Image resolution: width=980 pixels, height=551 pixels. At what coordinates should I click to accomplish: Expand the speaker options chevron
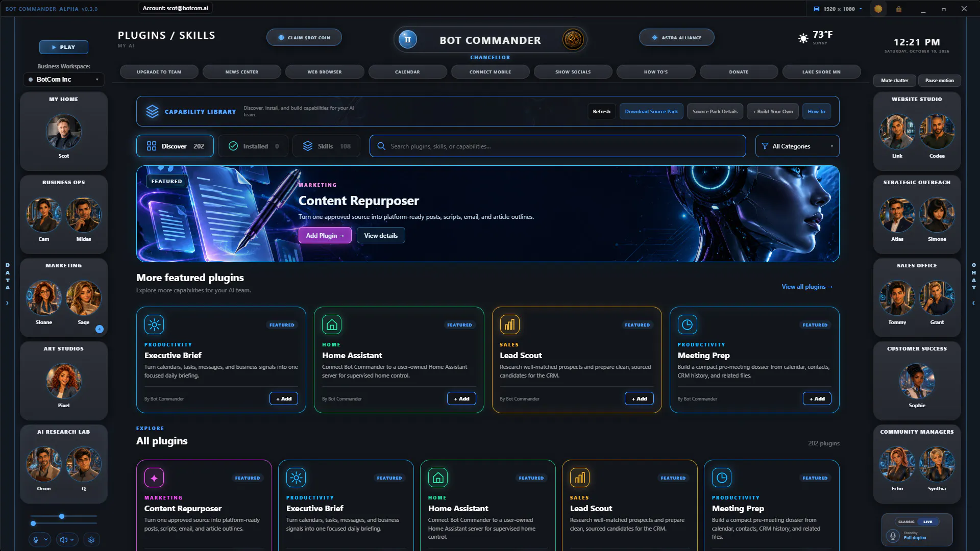72,539
